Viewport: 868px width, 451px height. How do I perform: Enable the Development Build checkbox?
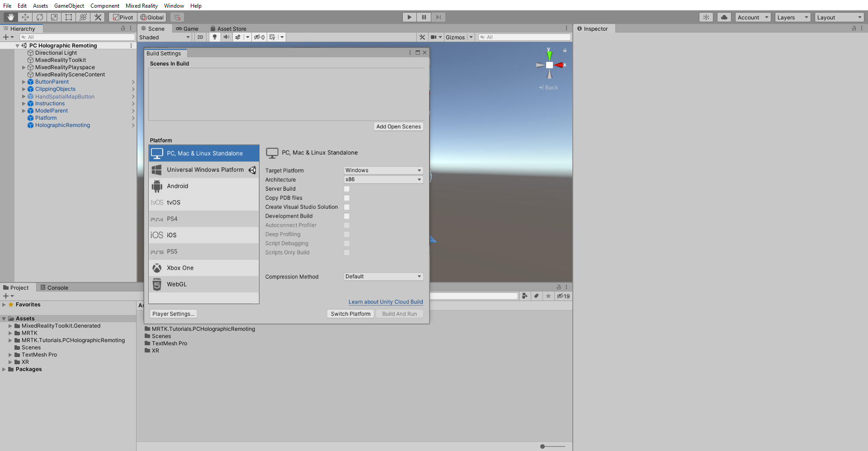pyautogui.click(x=347, y=216)
